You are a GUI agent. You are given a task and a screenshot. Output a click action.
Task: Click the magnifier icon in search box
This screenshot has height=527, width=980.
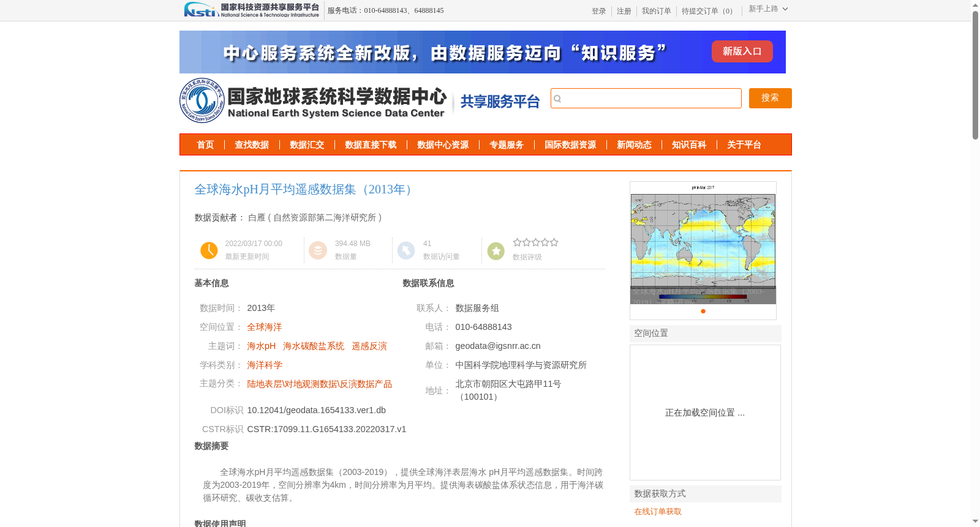(557, 99)
